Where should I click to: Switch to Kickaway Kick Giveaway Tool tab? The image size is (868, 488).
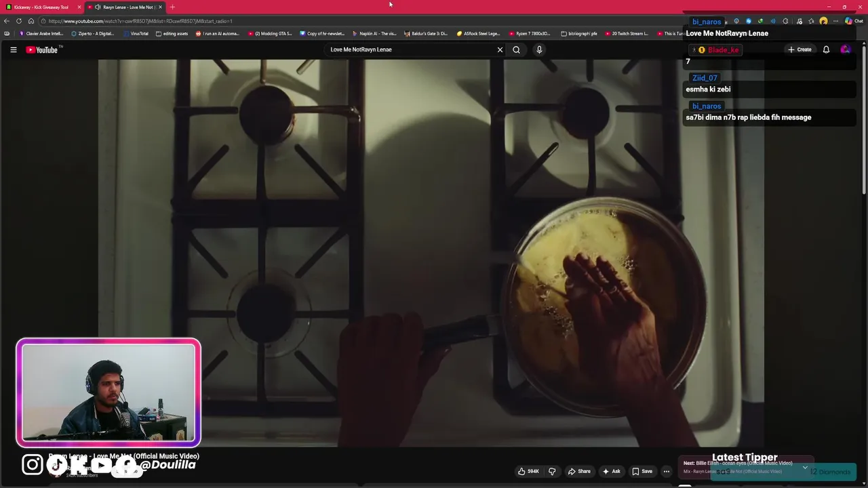tap(41, 7)
